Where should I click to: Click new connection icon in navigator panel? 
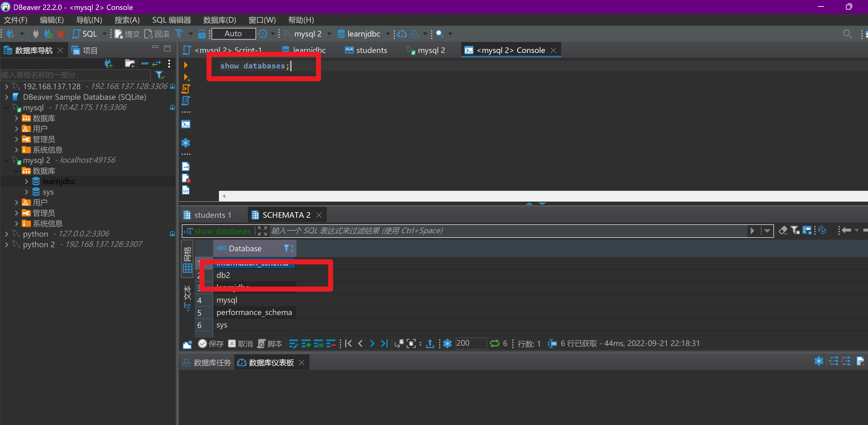pyautogui.click(x=109, y=63)
